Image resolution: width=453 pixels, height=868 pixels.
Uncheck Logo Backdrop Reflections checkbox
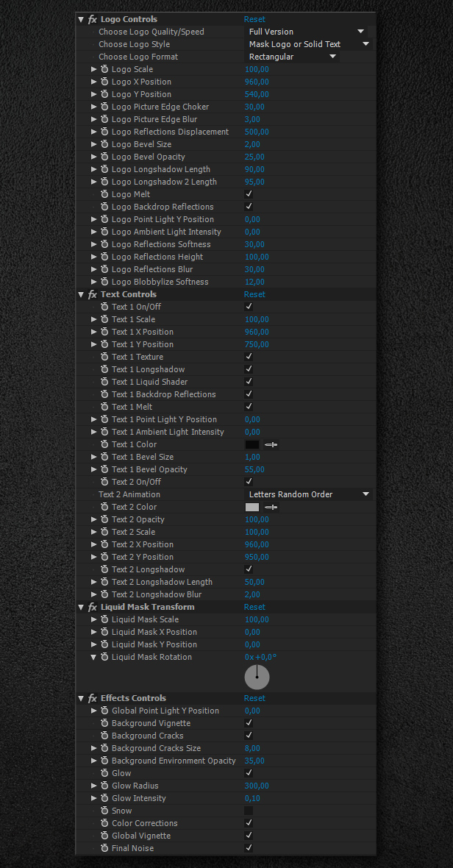click(249, 207)
